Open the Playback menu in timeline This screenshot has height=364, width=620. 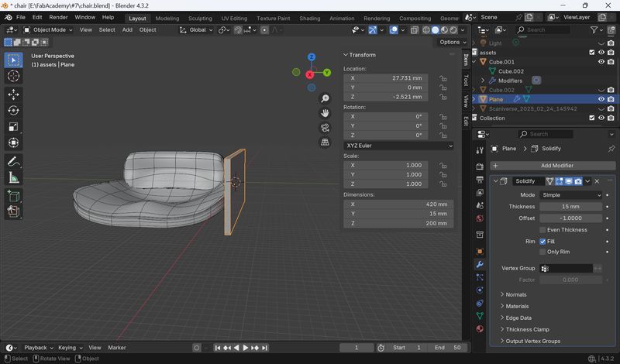[x=38, y=348]
